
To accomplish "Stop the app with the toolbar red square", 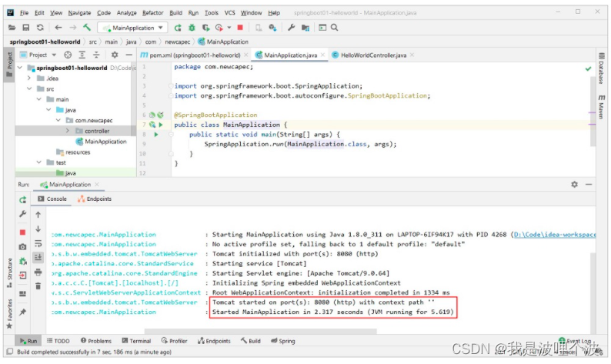I will coord(240,28).
